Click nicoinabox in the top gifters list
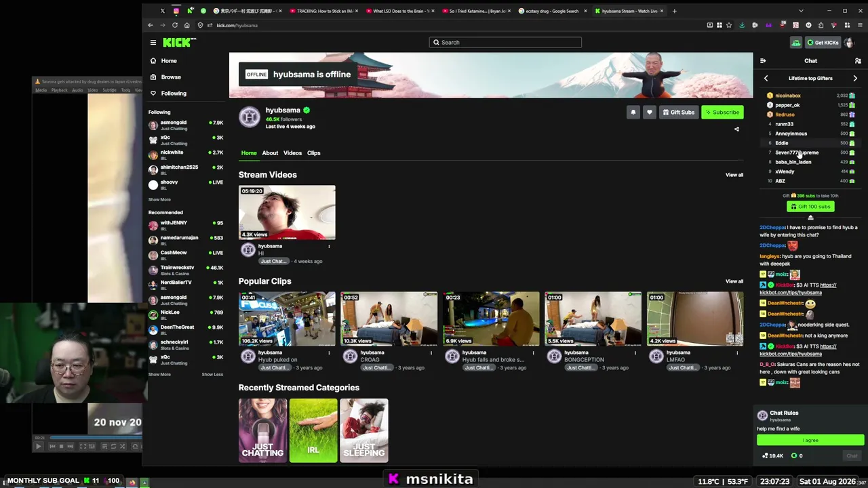 (788, 96)
